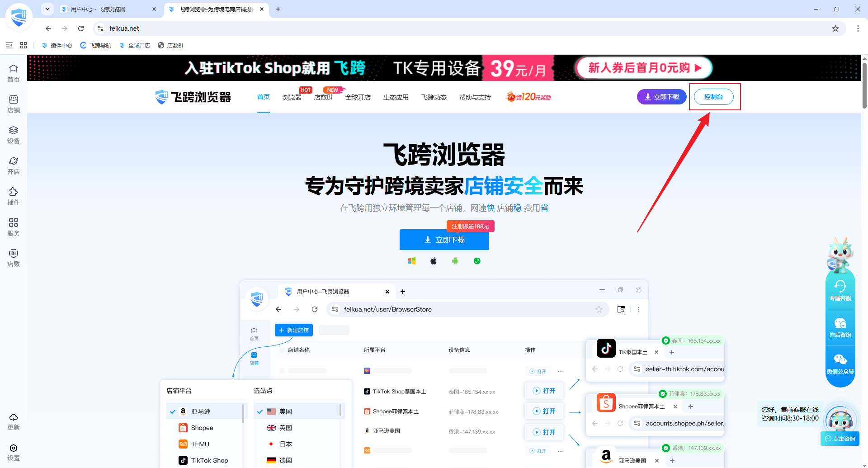Open the 插件 plugins sidebar icon
868x468 pixels.
tap(14, 196)
